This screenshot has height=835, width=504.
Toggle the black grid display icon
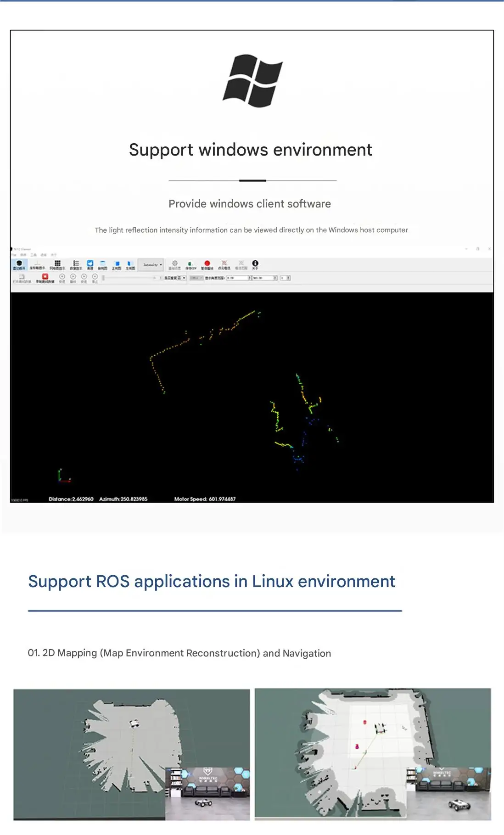pyautogui.click(x=57, y=265)
